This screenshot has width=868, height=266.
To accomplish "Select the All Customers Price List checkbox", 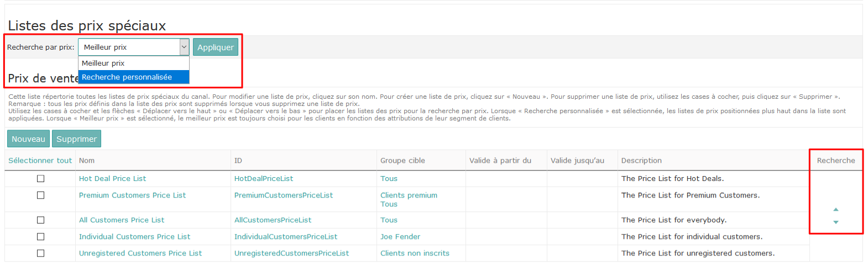I will click(x=40, y=220).
